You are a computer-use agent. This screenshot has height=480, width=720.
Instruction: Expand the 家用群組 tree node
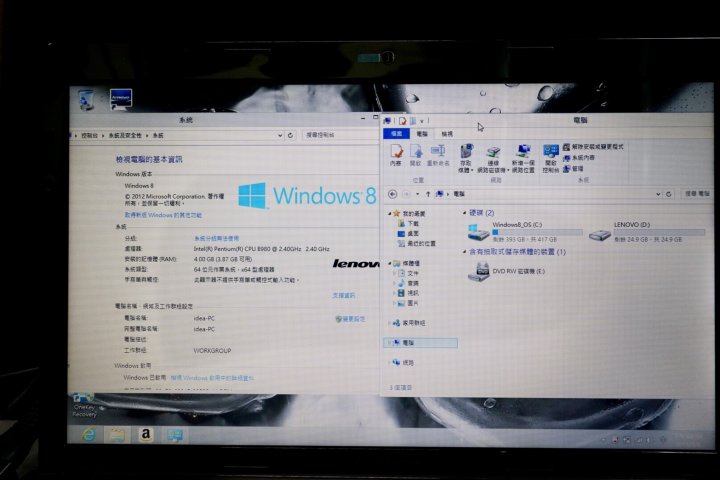coord(390,323)
